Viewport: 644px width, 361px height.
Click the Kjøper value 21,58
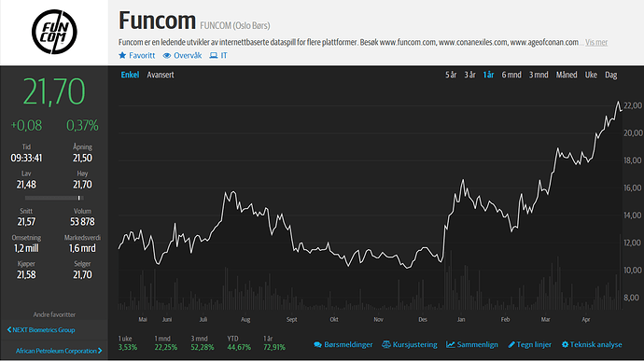click(x=26, y=274)
